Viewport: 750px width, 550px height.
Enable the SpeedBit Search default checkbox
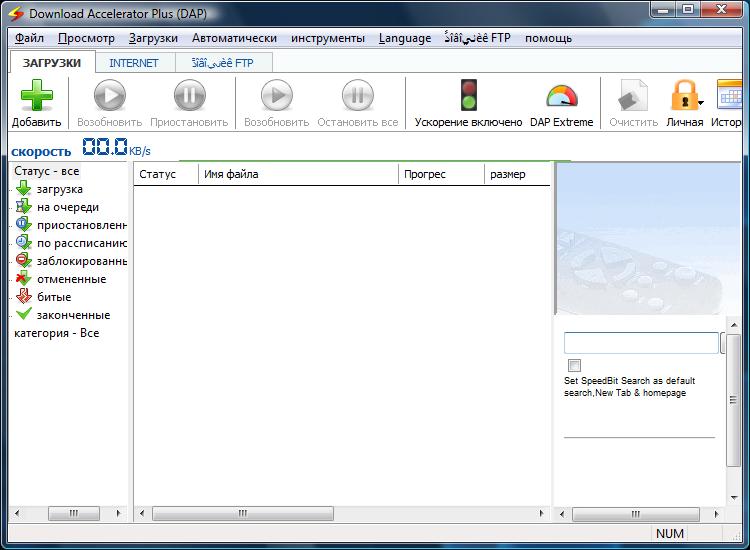[574, 365]
